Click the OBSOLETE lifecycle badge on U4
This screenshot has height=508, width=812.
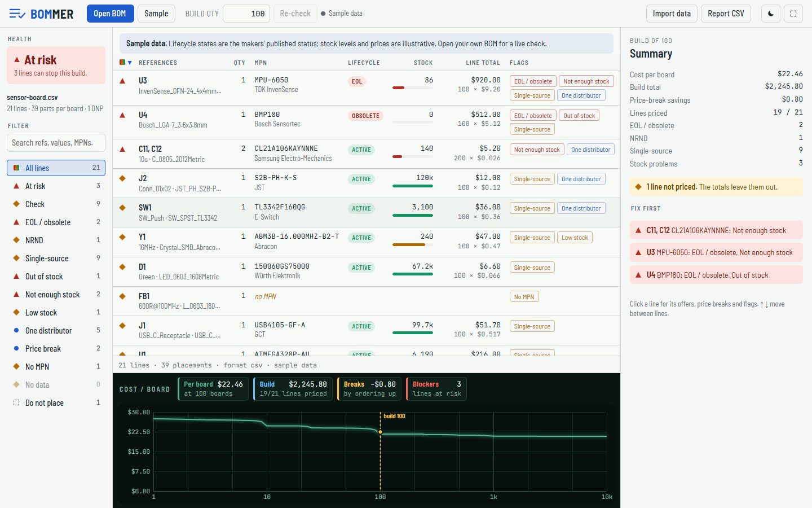[366, 116]
